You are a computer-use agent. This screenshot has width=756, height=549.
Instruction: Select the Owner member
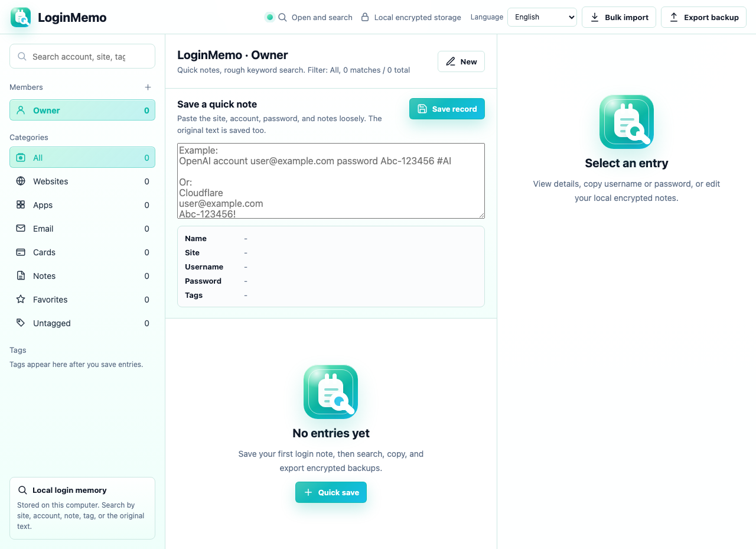click(x=82, y=110)
